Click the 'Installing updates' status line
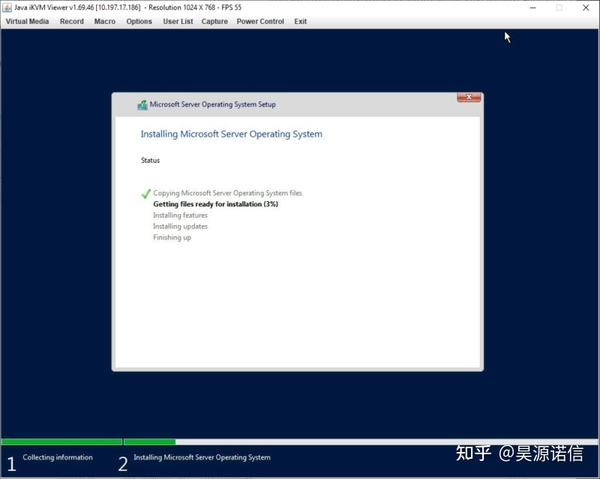Screen dimensions: 600x479 coord(180,226)
